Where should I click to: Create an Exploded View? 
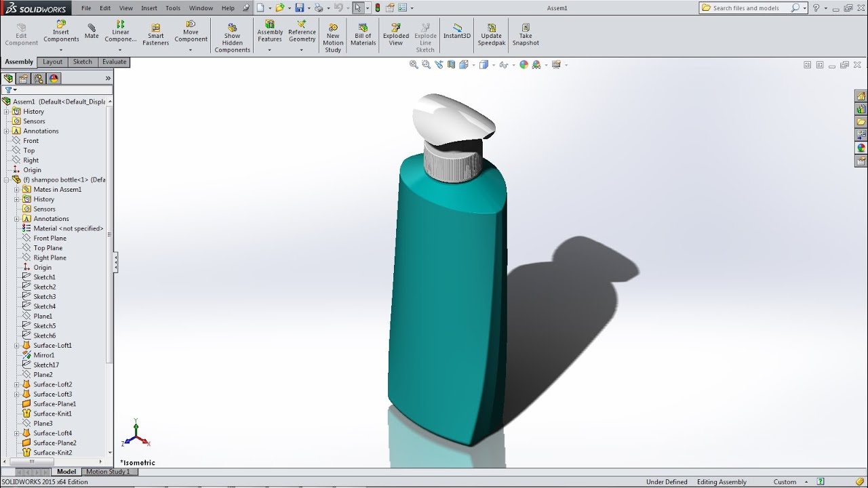(396, 35)
